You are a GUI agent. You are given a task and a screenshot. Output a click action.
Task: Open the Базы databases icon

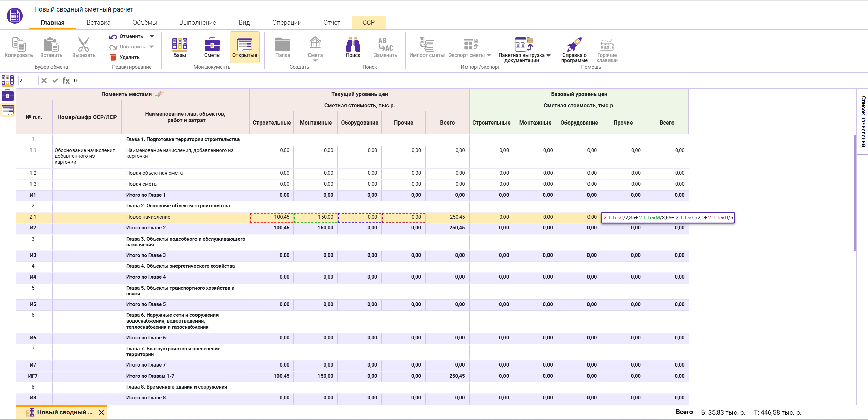pos(180,45)
